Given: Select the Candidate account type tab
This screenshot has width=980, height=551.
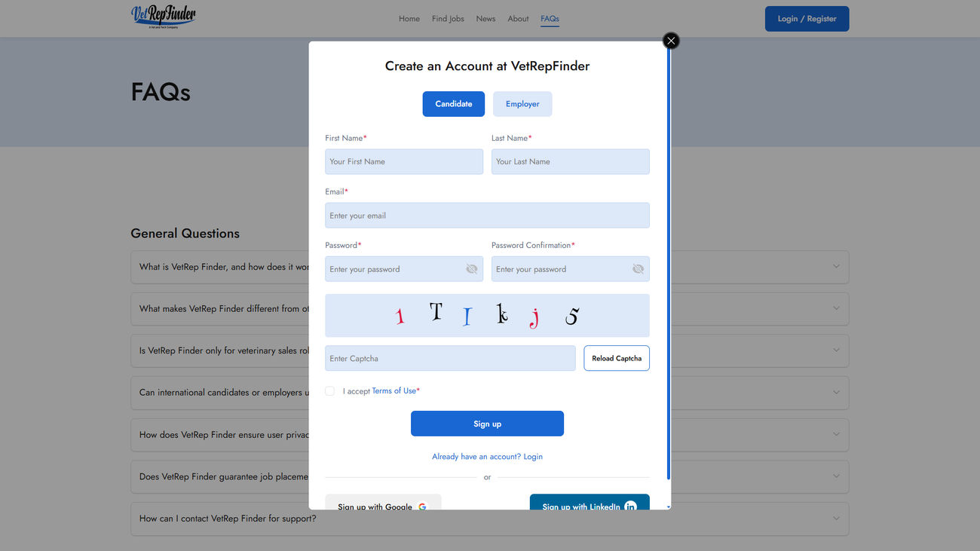Looking at the screenshot, I should [454, 104].
